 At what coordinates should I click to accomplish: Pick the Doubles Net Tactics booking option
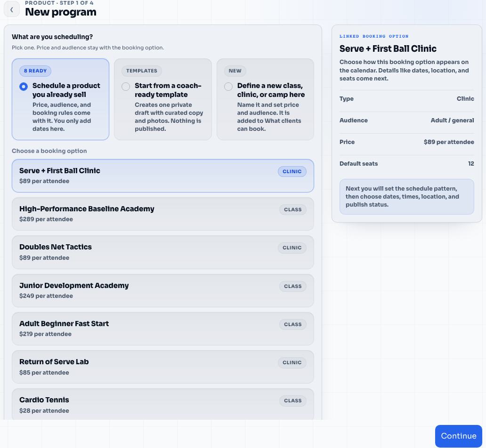click(x=163, y=252)
